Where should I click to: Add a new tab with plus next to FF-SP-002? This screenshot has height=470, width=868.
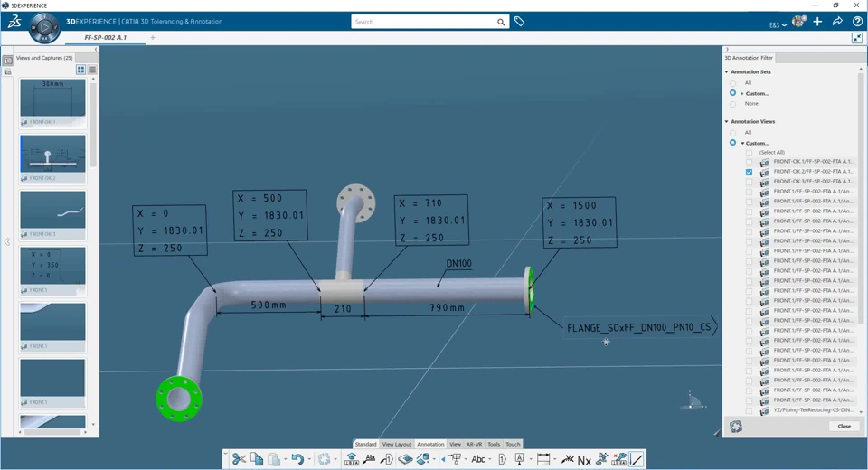[153, 38]
